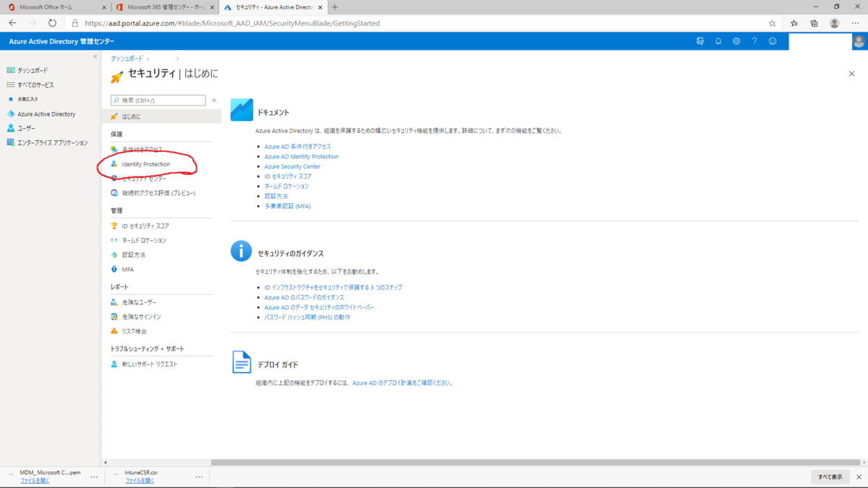
Task: Open the browser settings and more menu
Action: 856,23
